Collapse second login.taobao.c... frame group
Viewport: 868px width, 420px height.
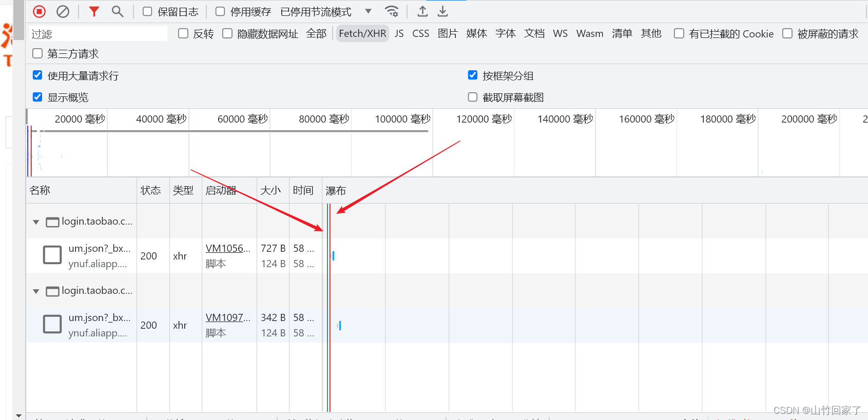(x=36, y=291)
